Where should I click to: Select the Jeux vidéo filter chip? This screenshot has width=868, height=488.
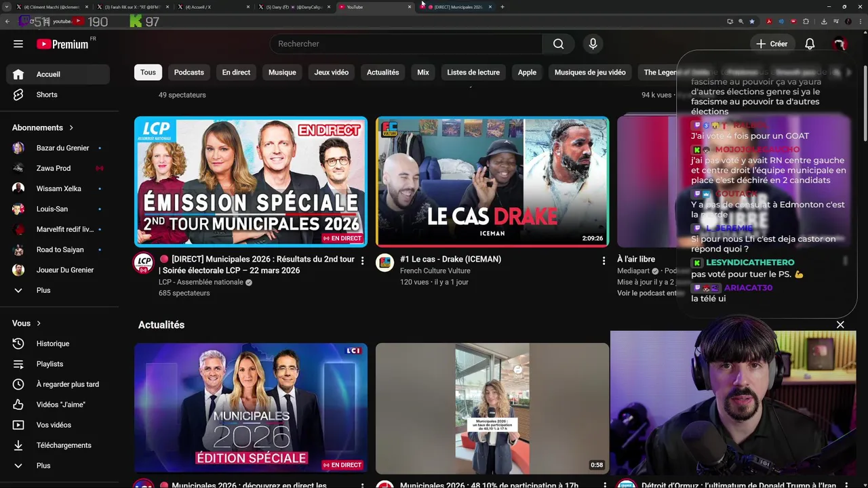[x=332, y=73]
